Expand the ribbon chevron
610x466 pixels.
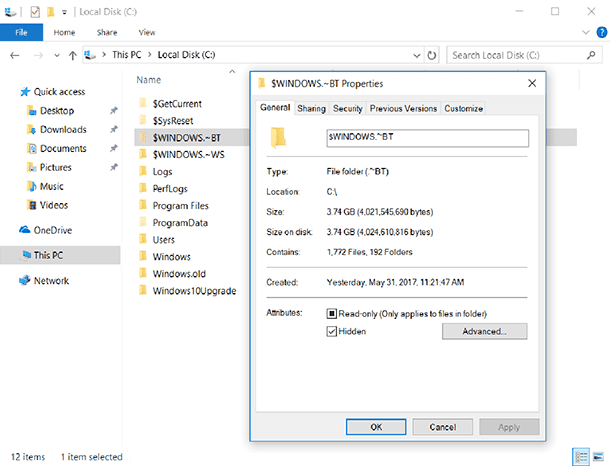pyautogui.click(x=585, y=32)
